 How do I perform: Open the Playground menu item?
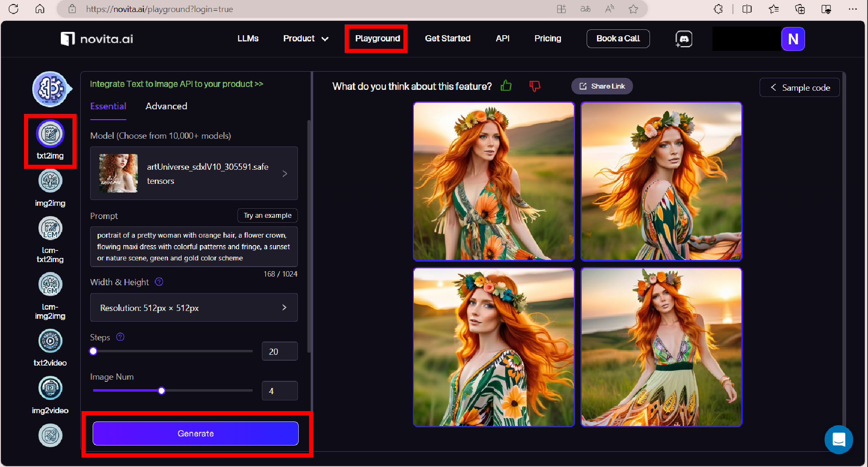[377, 39]
